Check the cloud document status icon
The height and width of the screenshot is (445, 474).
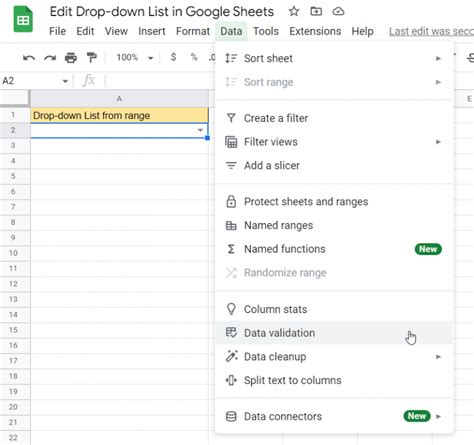338,12
